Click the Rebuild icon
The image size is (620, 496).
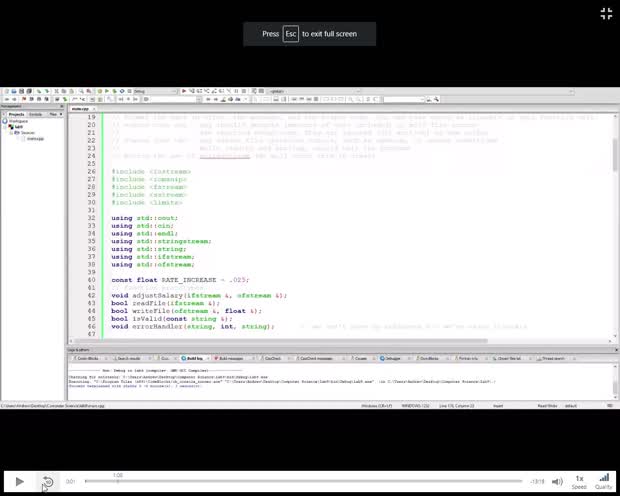tap(122, 91)
